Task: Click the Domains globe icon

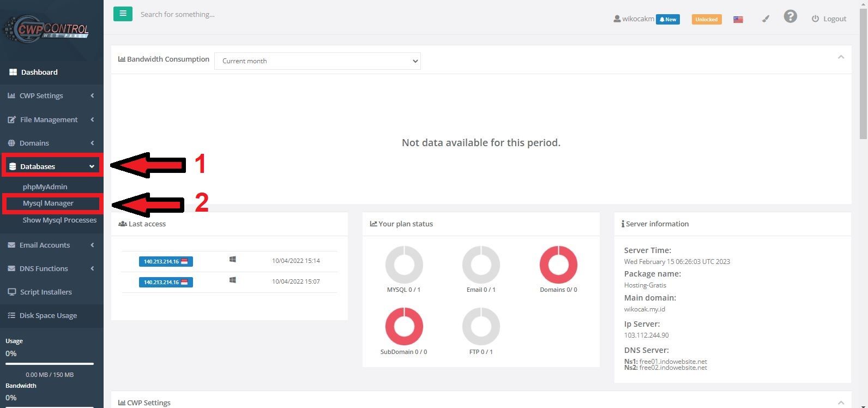Action: [x=11, y=143]
